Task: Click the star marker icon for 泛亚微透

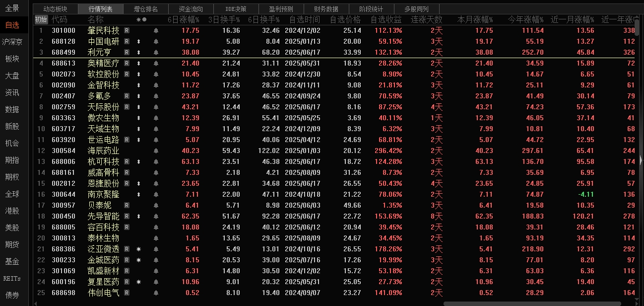Action: 138,249
